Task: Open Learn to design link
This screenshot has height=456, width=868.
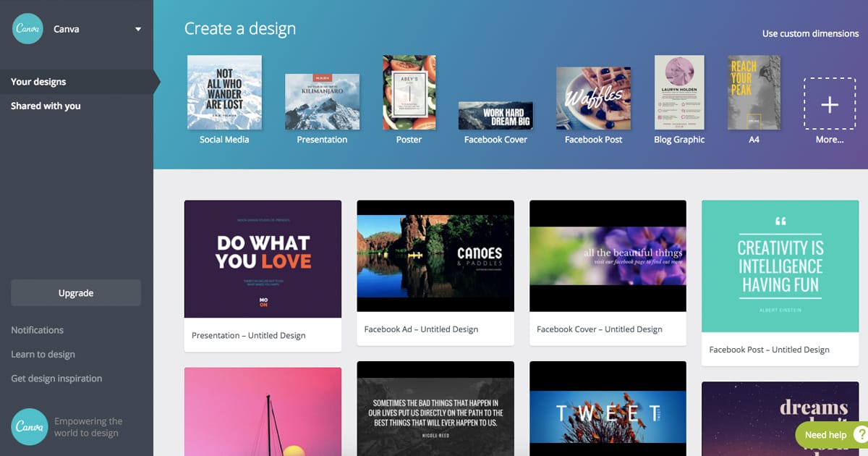Action: (x=43, y=354)
